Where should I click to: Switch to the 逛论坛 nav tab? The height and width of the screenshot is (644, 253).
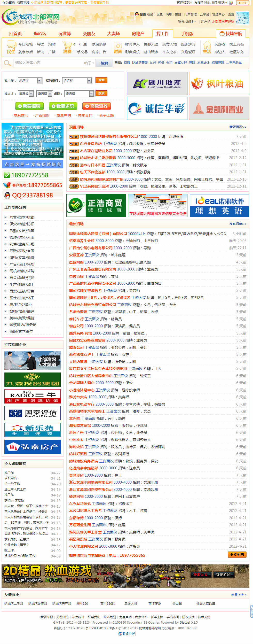40,34
